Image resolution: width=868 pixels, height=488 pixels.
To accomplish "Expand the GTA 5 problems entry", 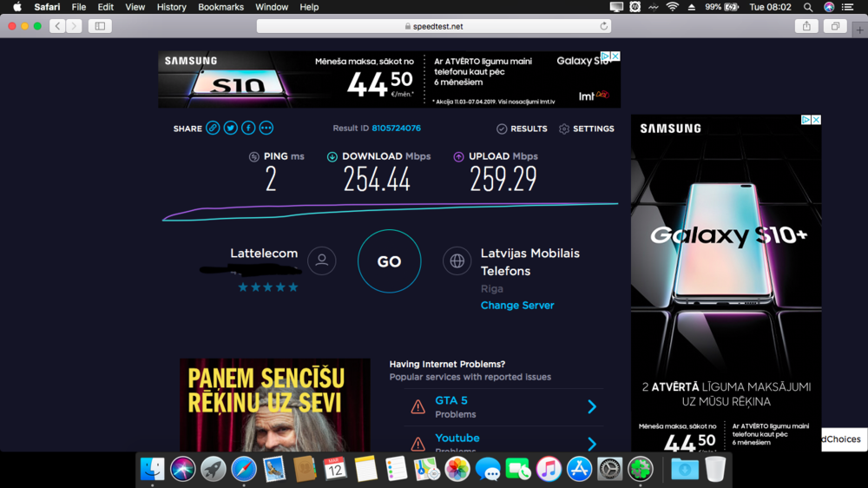I will click(591, 406).
